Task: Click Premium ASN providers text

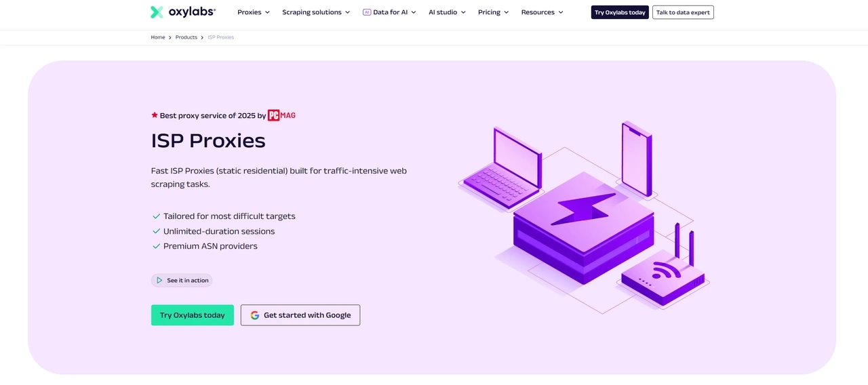Action: pyautogui.click(x=210, y=246)
